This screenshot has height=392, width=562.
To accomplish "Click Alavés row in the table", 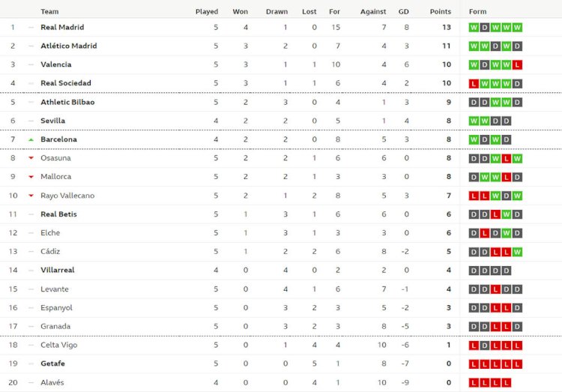I will point(281,383).
